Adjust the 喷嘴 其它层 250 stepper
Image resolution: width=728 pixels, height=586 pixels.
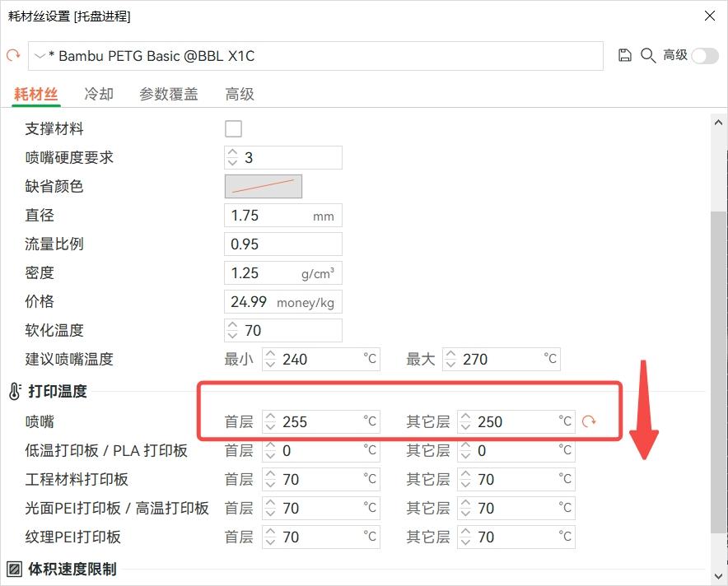pos(465,421)
